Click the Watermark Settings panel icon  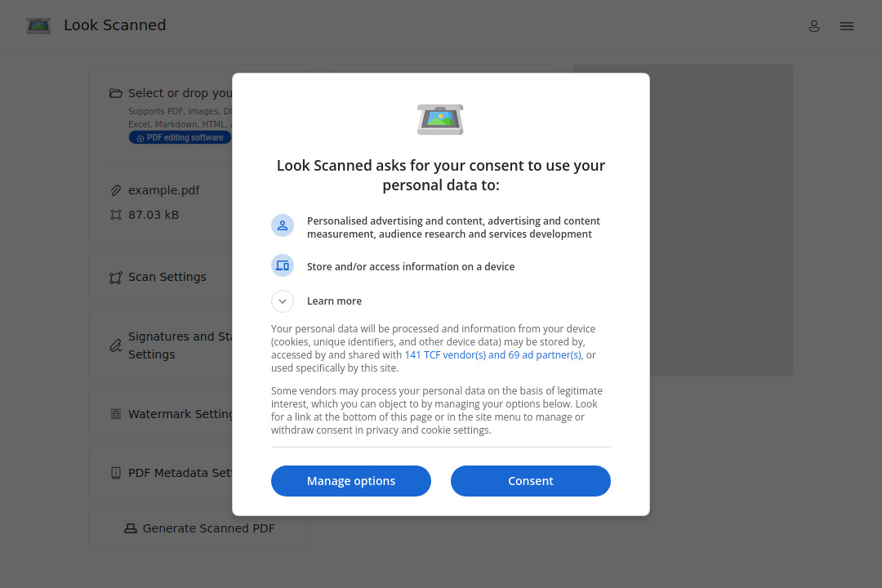pos(115,413)
